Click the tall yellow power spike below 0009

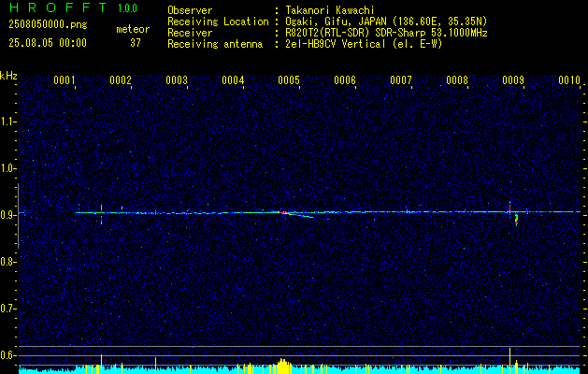pyautogui.click(x=510, y=361)
